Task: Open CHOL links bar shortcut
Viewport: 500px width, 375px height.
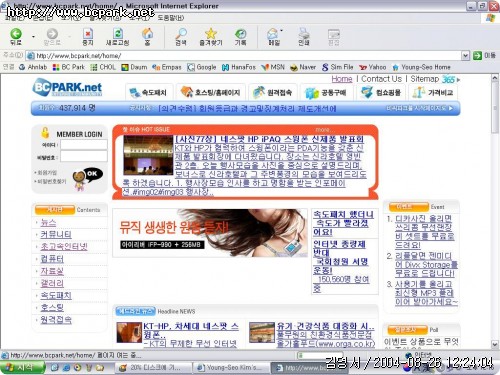Action: (x=103, y=67)
